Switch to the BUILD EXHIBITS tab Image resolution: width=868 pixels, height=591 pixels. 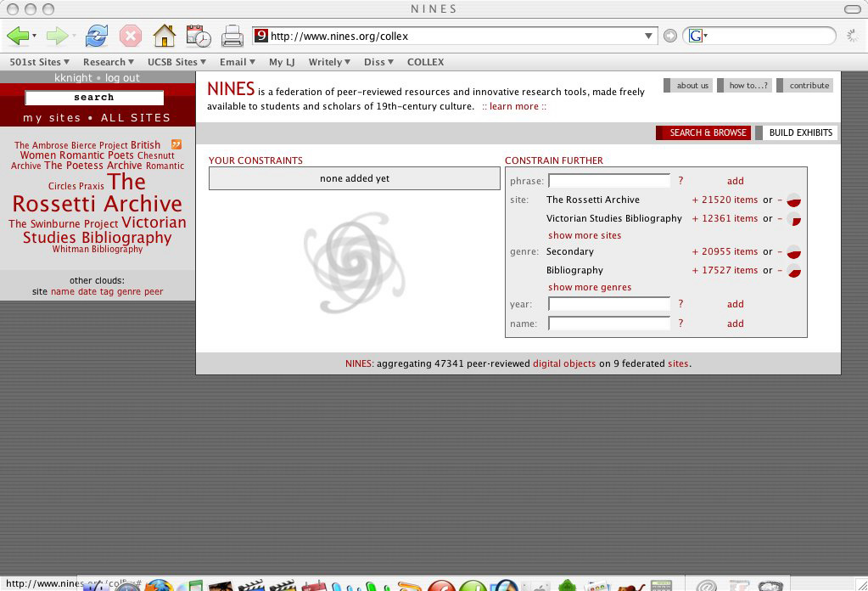pyautogui.click(x=797, y=133)
